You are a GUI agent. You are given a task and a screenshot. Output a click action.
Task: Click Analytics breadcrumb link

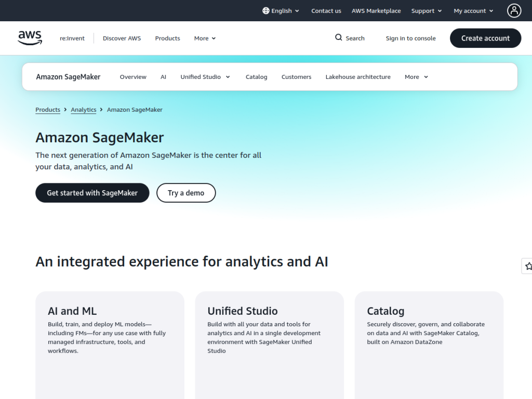[84, 110]
